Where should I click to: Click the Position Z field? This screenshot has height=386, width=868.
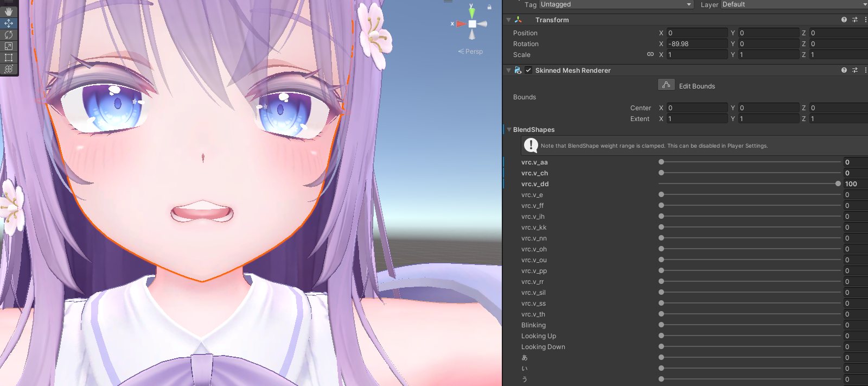coord(839,33)
